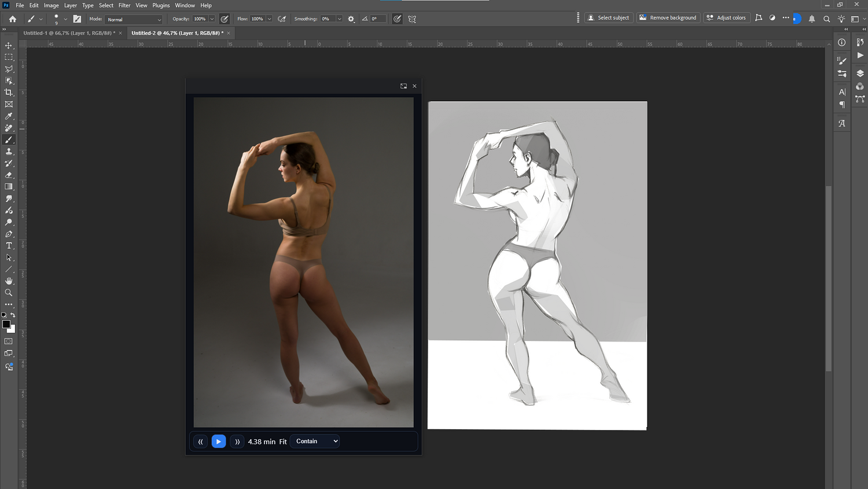This screenshot has width=868, height=489.
Task: Select the Crop tool
Action: [9, 93]
